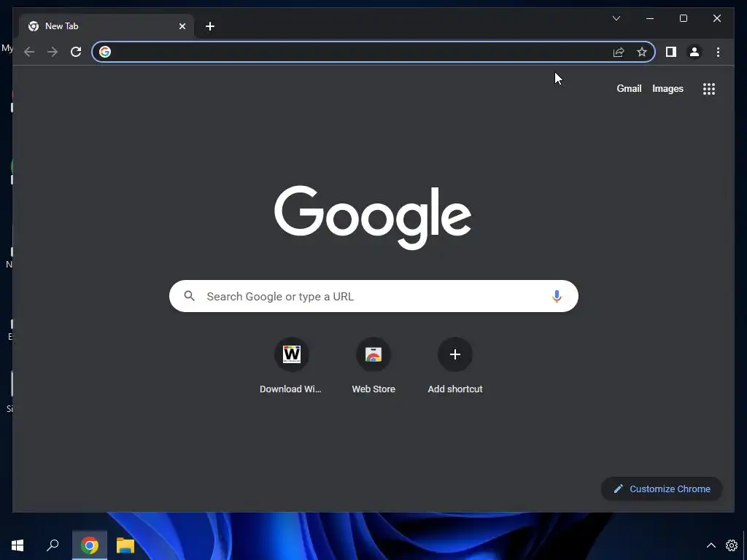Image resolution: width=747 pixels, height=560 pixels.
Task: Open a new tab with plus button
Action: [210, 26]
